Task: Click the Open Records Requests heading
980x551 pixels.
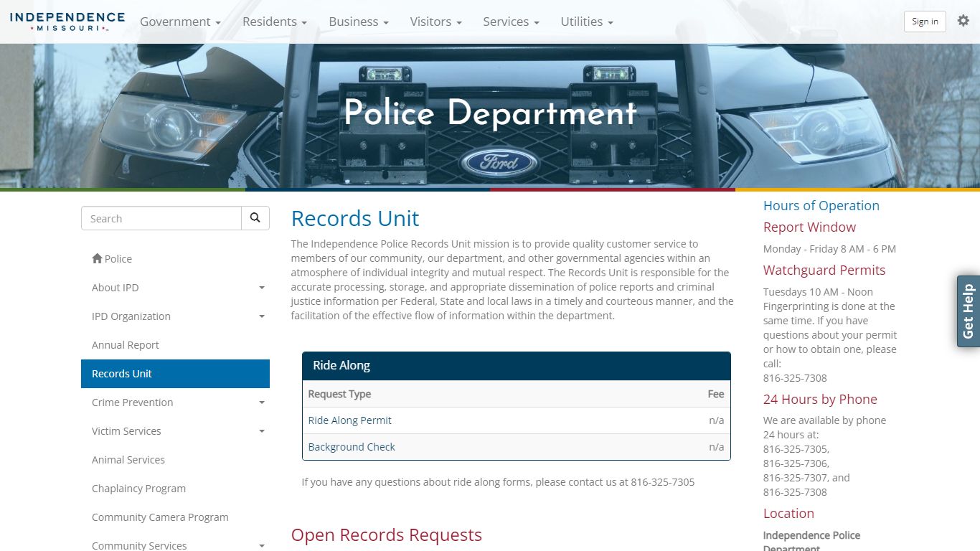Action: pos(387,535)
